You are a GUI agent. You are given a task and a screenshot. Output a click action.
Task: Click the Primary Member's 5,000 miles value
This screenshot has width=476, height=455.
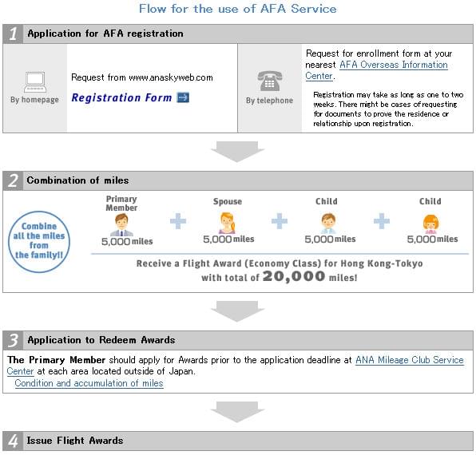(127, 241)
